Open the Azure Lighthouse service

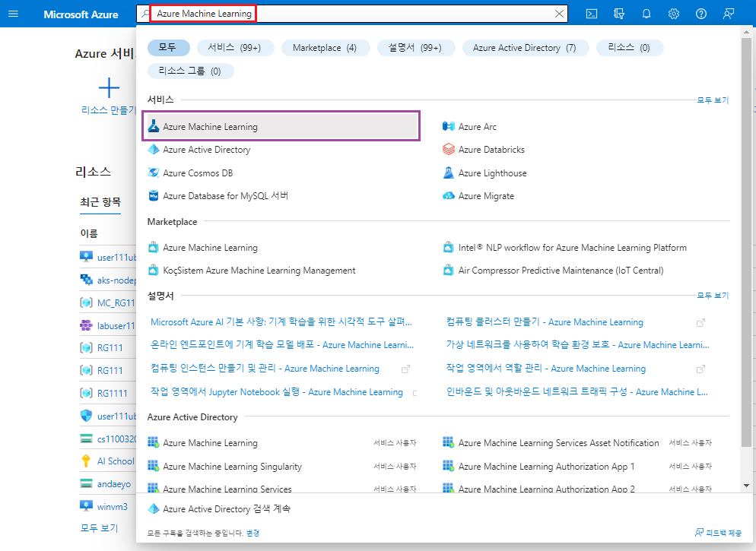click(x=484, y=173)
